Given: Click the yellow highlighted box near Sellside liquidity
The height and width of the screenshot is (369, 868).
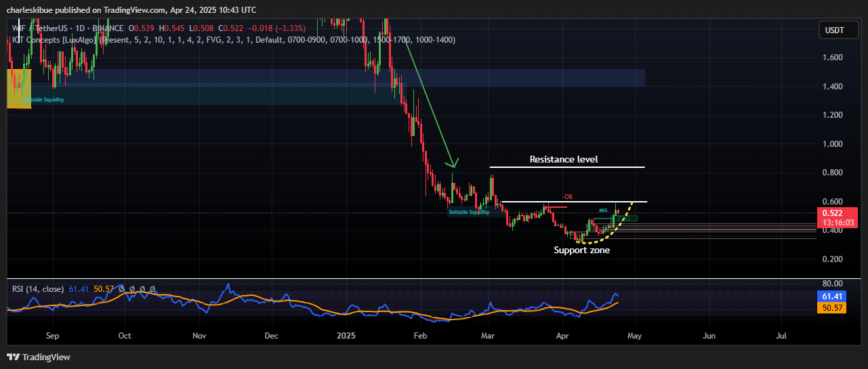Looking at the screenshot, I should point(18,88).
